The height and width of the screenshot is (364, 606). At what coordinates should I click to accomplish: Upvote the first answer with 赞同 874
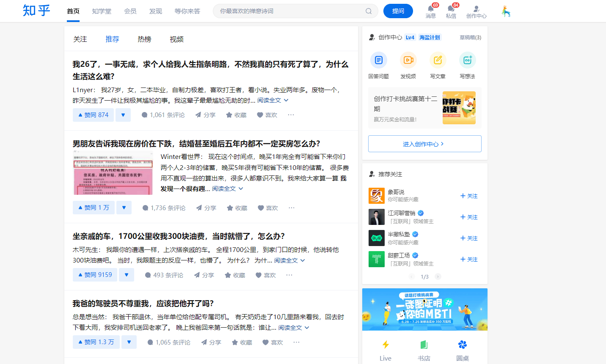(x=93, y=115)
